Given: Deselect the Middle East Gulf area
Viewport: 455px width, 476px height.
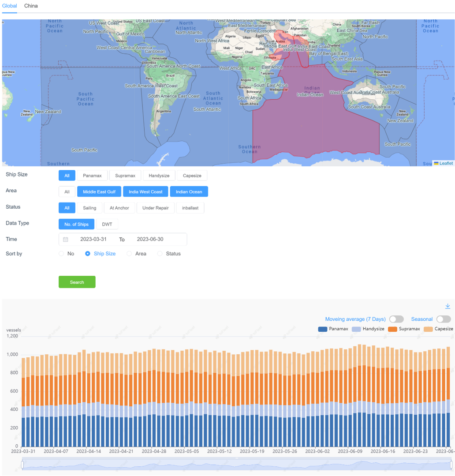Looking at the screenshot, I should [x=99, y=191].
